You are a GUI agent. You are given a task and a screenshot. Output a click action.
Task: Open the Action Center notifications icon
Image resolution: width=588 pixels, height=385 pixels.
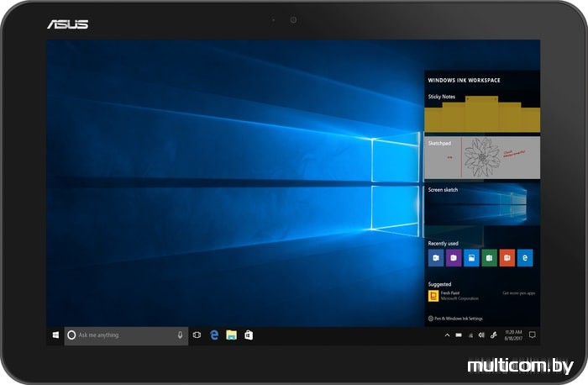click(x=532, y=335)
